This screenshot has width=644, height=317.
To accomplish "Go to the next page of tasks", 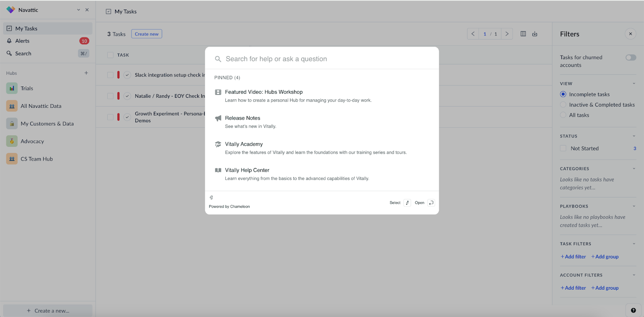I will coord(507,34).
